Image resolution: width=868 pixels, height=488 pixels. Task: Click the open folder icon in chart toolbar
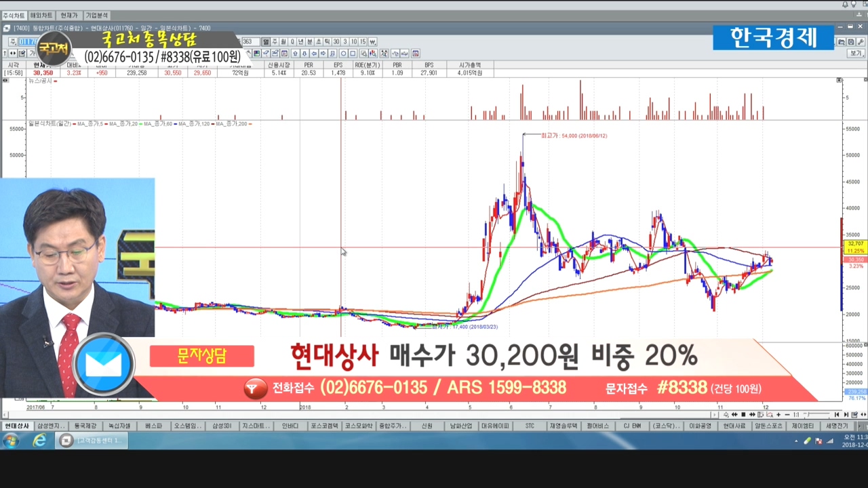pyautogui.click(x=842, y=42)
